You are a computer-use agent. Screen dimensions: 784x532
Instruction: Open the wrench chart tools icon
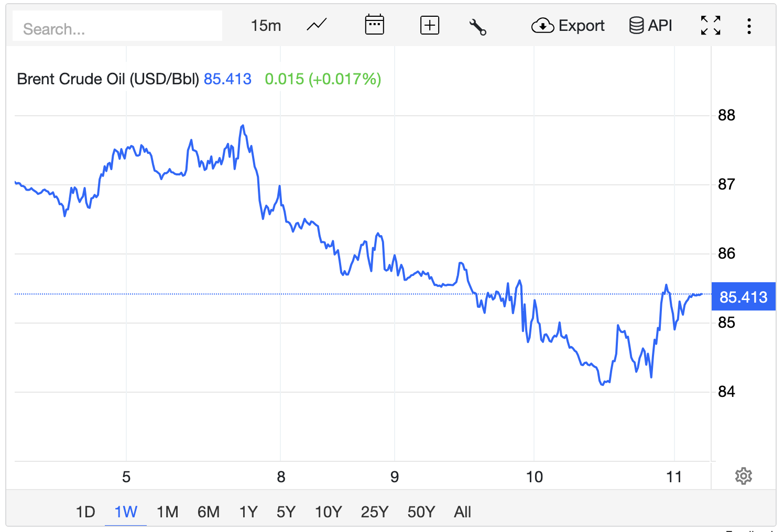click(x=478, y=26)
